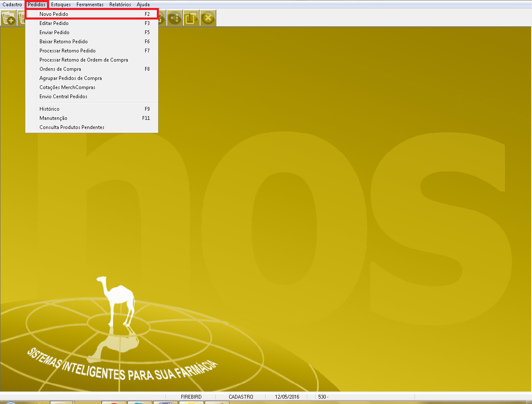This screenshot has width=532, height=404.
Task: Open Histórico from the Pedidos menu
Action: pyautogui.click(x=49, y=109)
